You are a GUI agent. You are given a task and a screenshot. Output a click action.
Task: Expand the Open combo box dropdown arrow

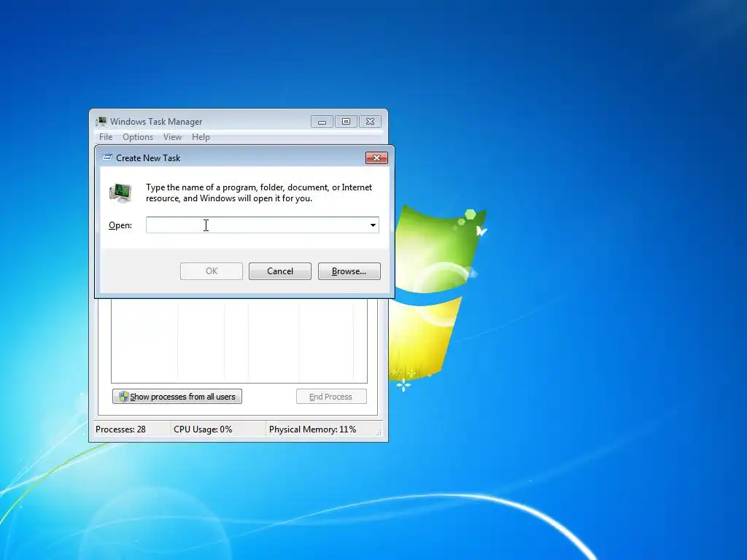373,225
